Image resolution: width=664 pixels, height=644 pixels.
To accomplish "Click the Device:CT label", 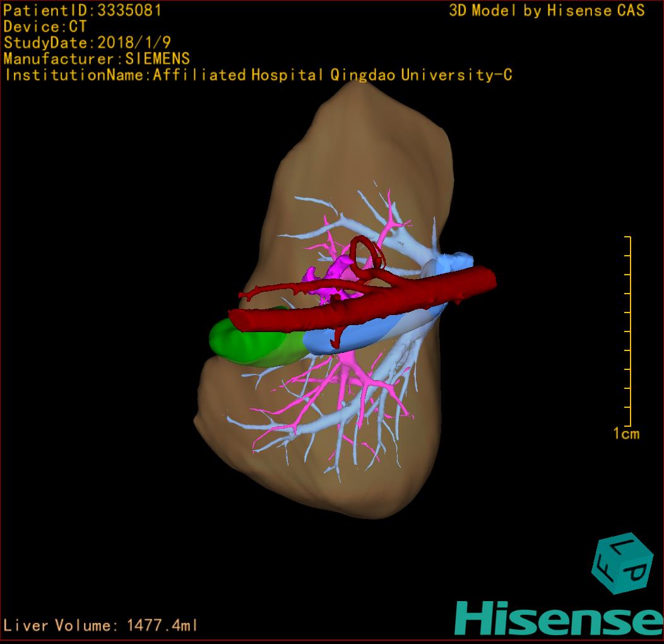I will (45, 27).
